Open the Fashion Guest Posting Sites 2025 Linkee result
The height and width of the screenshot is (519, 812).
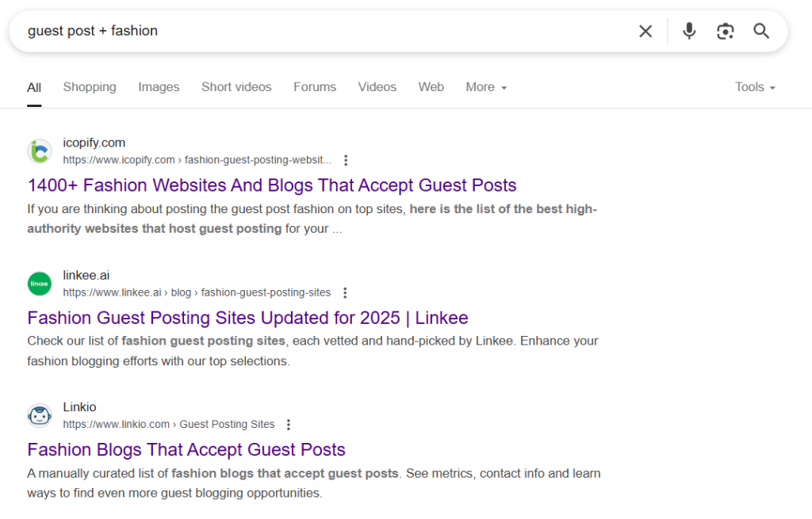[x=247, y=317]
